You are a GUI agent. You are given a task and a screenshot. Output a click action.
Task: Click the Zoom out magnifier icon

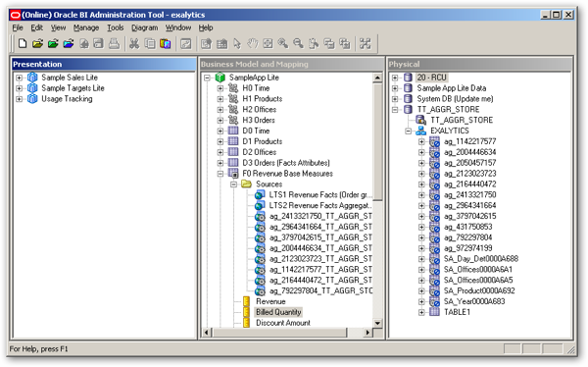299,43
